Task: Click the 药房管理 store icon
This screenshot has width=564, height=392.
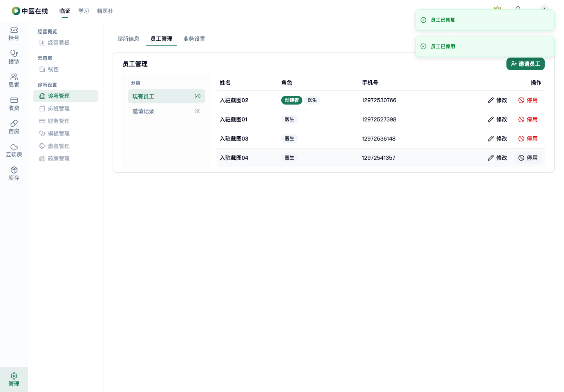Action: 42,159
